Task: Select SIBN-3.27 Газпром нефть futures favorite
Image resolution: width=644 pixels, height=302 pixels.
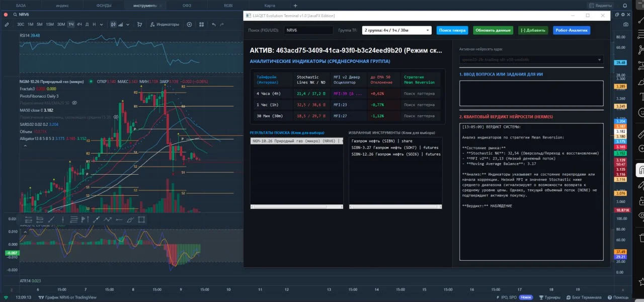Action: [396, 147]
